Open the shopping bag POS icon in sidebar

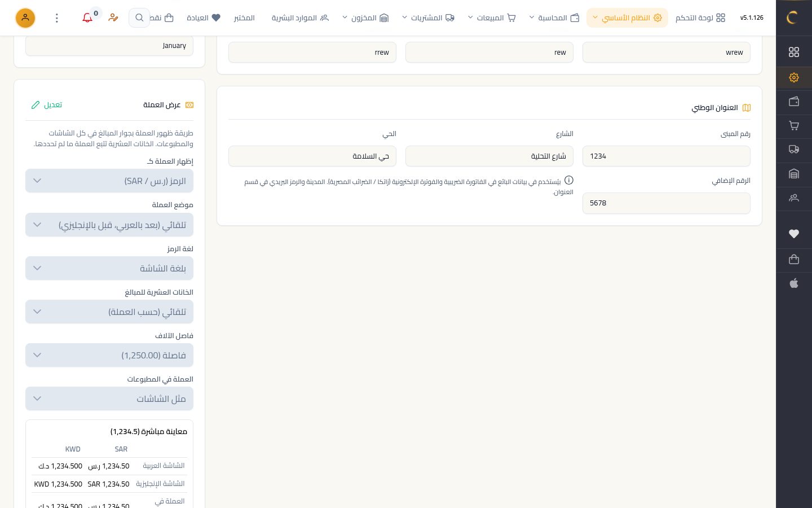[794, 259]
